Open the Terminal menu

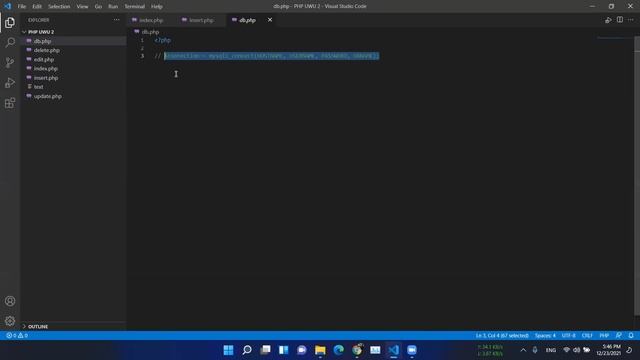135,6
